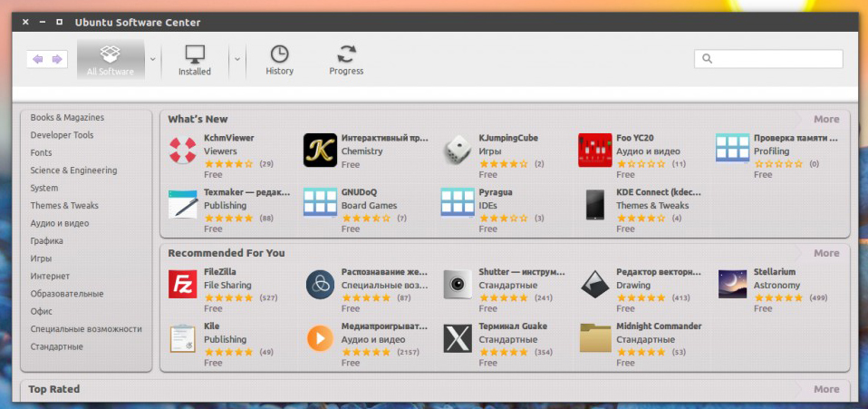868x409 pixels.
Task: Click the back navigation arrow
Action: (38, 59)
